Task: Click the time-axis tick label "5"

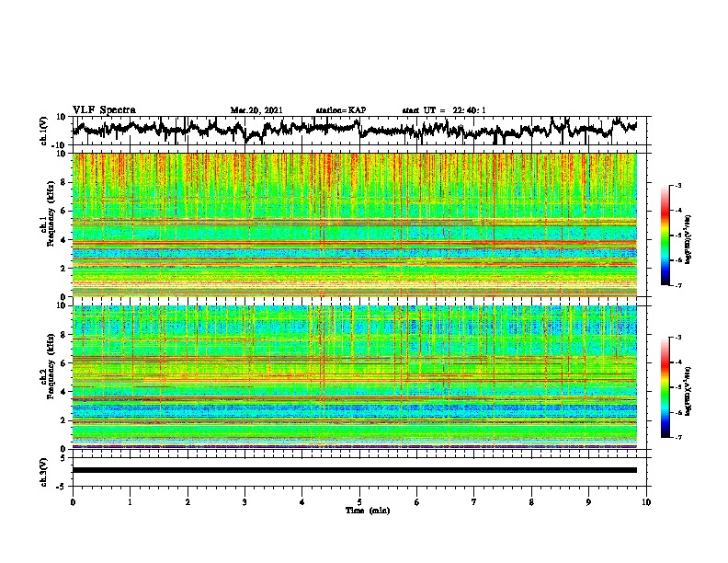Action: (359, 502)
